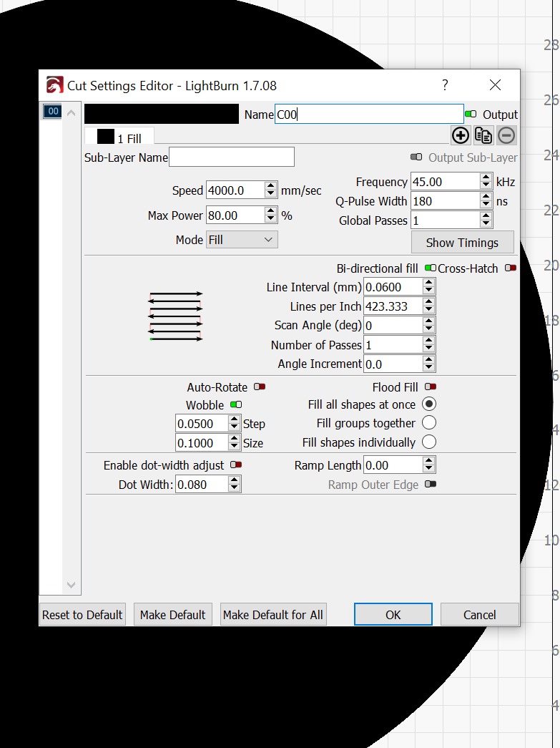Click the Line Interval field
560x748 pixels.
click(x=393, y=287)
